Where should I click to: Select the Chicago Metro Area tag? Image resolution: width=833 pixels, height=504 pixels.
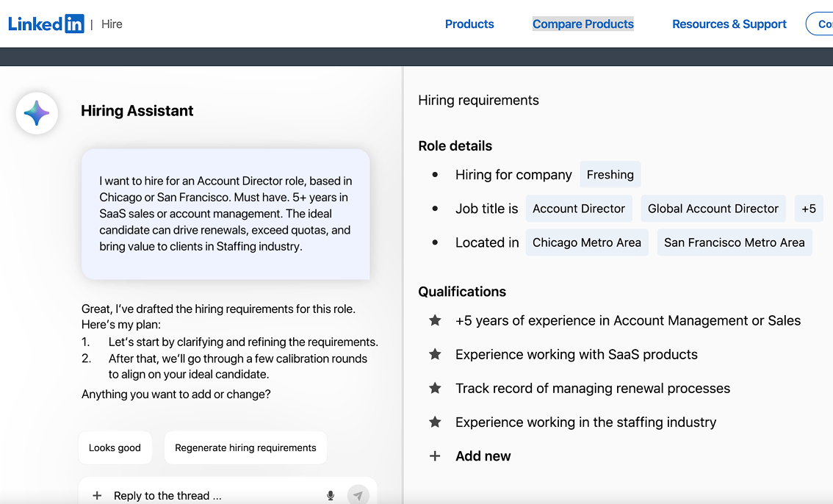586,242
